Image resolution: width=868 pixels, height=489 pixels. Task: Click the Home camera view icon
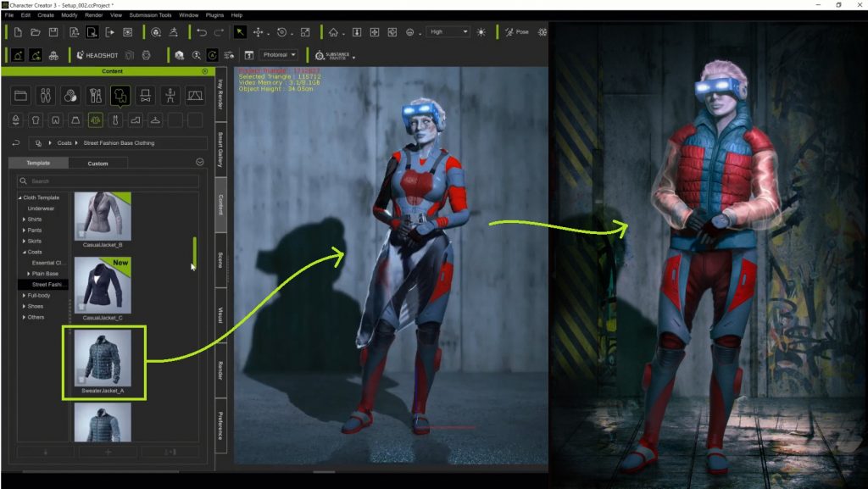333,32
